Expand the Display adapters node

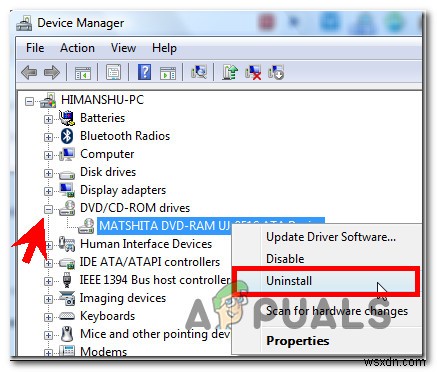tap(49, 191)
